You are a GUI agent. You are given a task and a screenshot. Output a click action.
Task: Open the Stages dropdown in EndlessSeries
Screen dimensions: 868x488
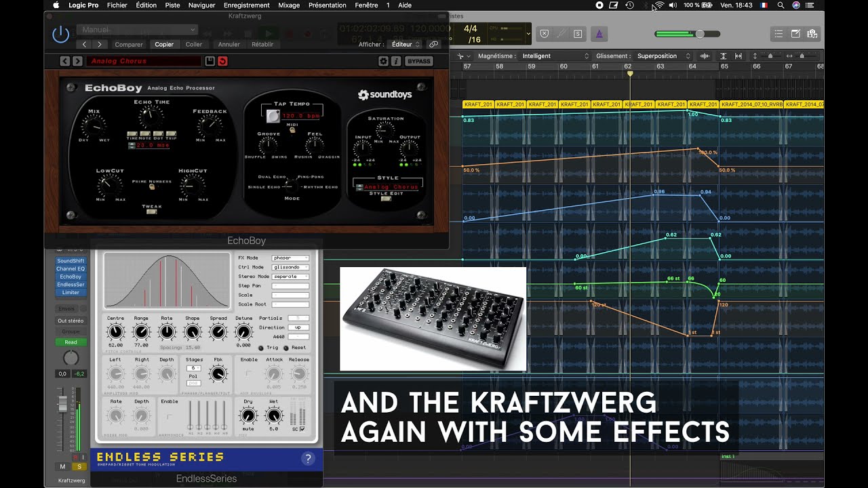pyautogui.click(x=194, y=368)
